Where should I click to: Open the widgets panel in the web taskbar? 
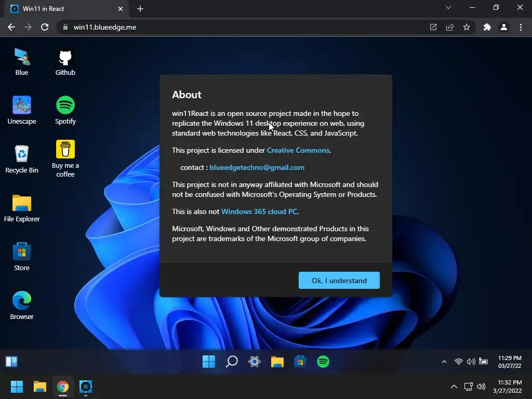coord(11,362)
